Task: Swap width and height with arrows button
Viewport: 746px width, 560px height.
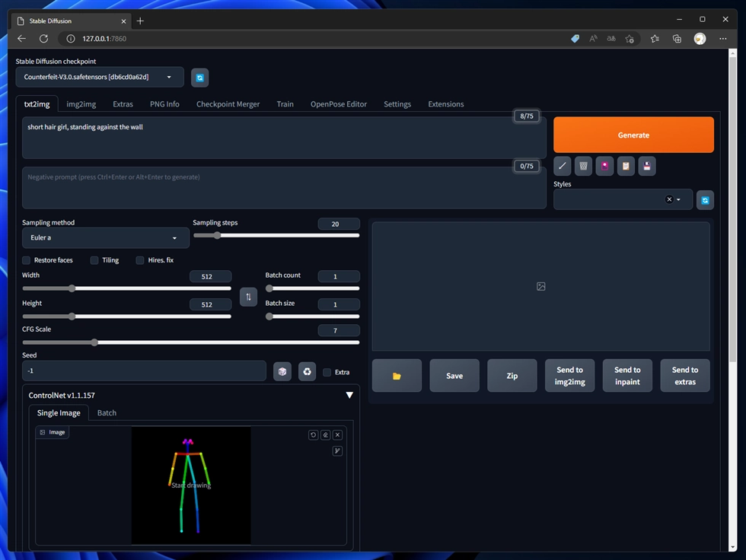Action: point(248,297)
